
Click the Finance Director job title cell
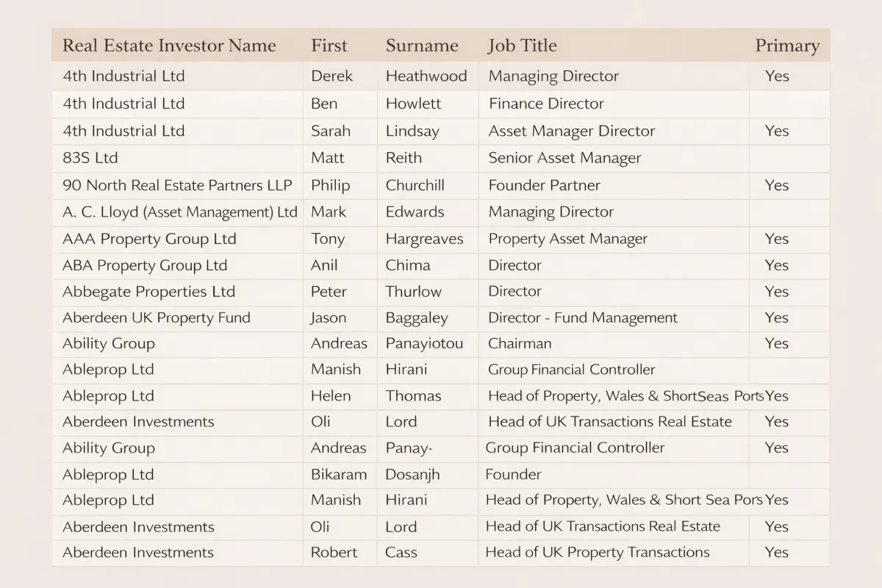546,104
